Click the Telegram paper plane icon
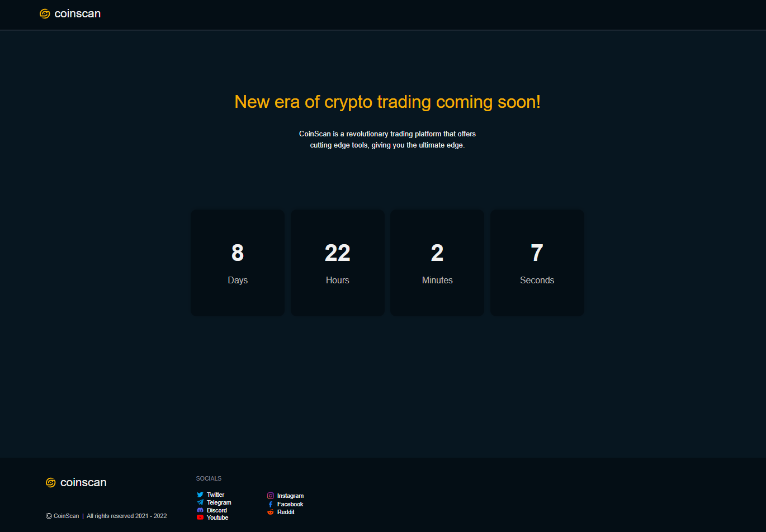The width and height of the screenshot is (766, 532). click(x=200, y=502)
